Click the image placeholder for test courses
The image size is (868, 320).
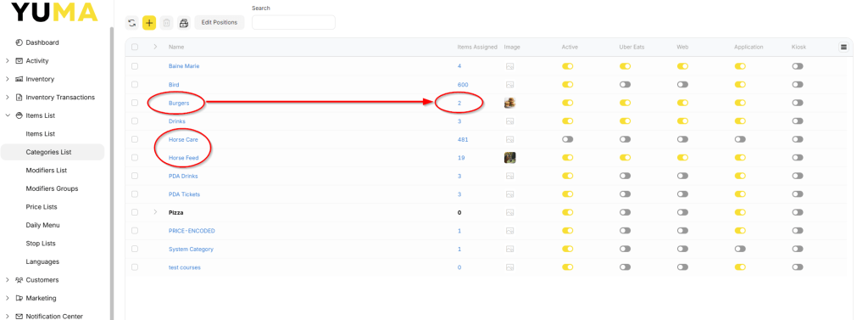point(509,267)
